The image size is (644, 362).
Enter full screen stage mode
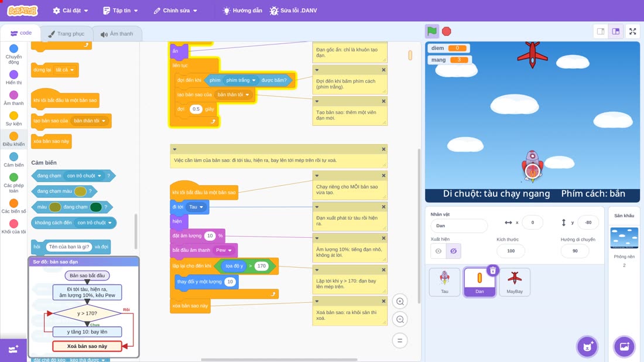[x=632, y=31]
